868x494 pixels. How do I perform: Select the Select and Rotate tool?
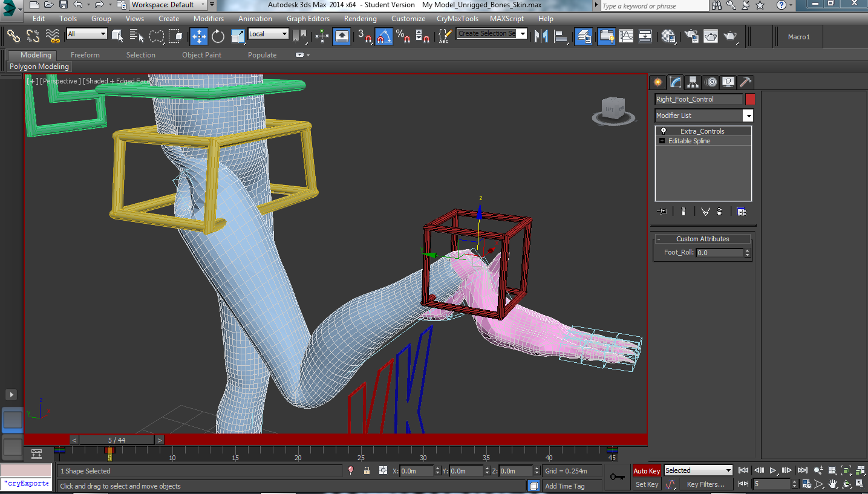pyautogui.click(x=217, y=36)
